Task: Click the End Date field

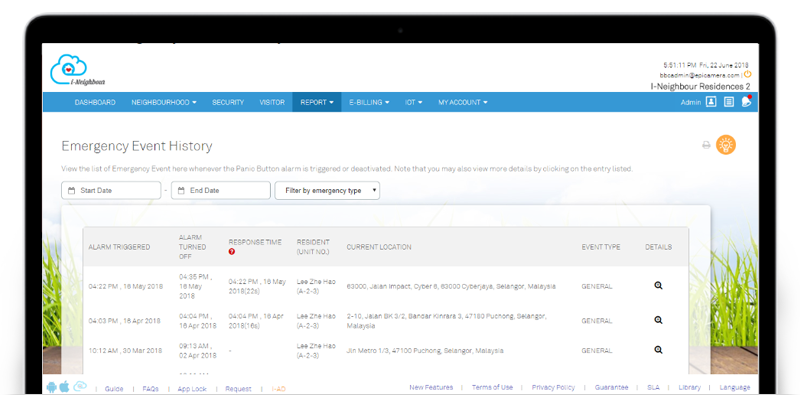Action: (221, 190)
